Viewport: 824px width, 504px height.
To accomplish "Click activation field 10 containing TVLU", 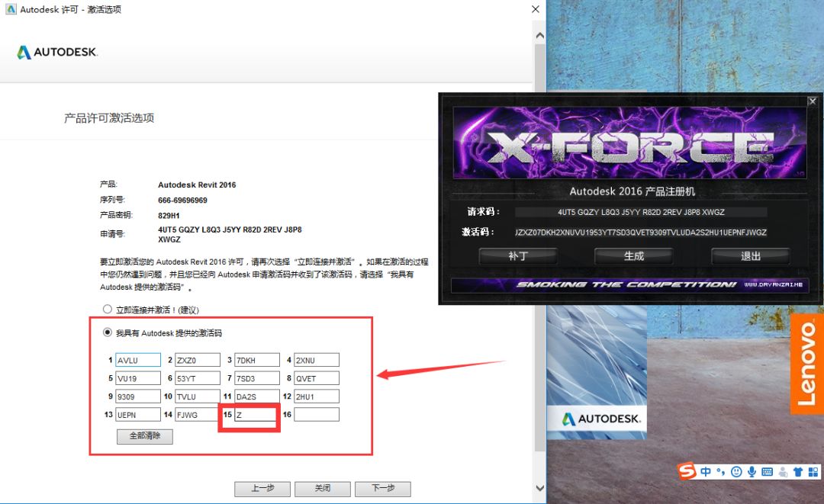I will tap(198, 396).
